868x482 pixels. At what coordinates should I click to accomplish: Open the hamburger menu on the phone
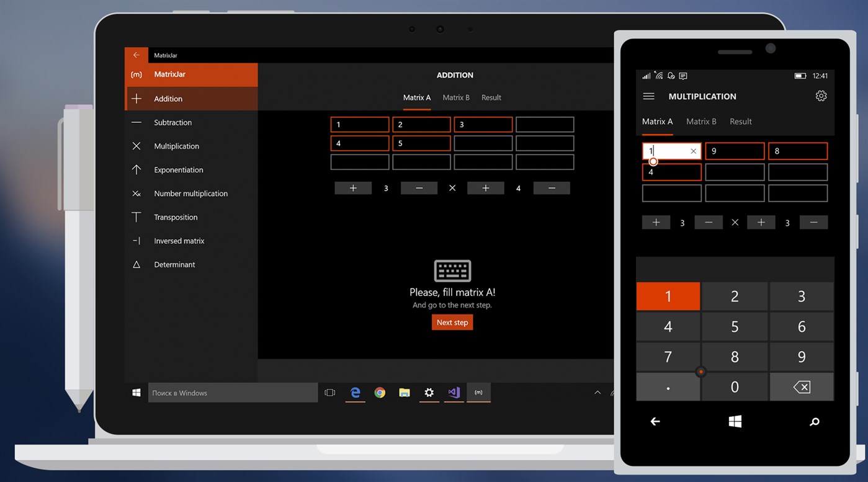point(648,96)
